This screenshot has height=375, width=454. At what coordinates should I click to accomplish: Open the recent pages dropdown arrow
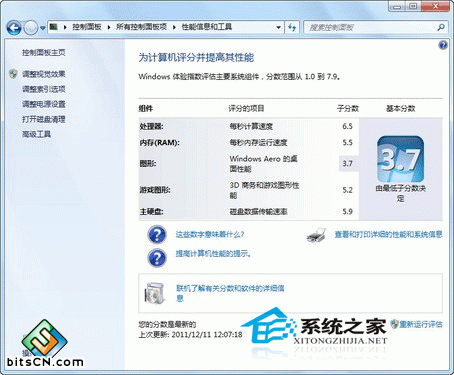(43, 28)
